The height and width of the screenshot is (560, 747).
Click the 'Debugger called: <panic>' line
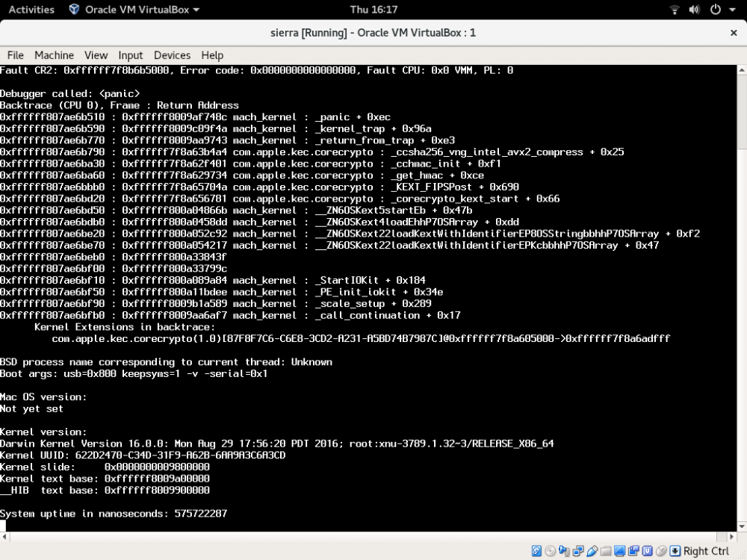click(69, 93)
